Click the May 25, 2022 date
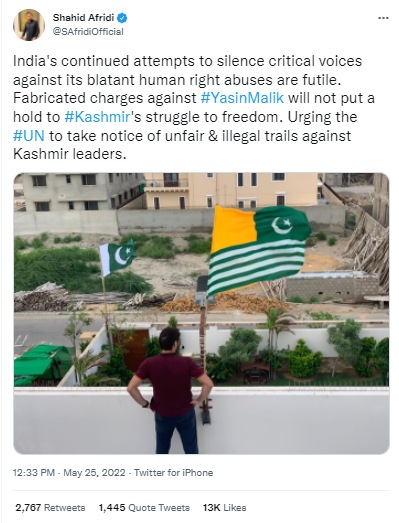Viewport: 399px width, 523px height. pos(94,473)
